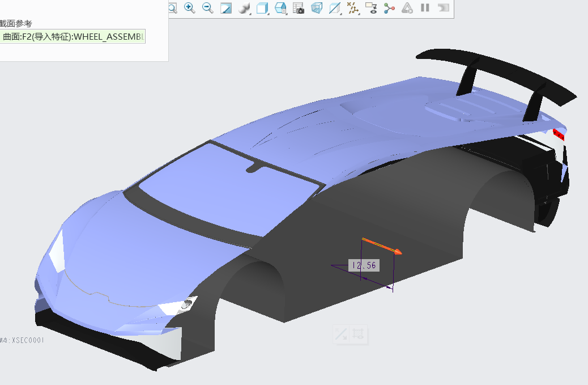Open the view manager icon
The image size is (588, 385).
pyautogui.click(x=280, y=8)
